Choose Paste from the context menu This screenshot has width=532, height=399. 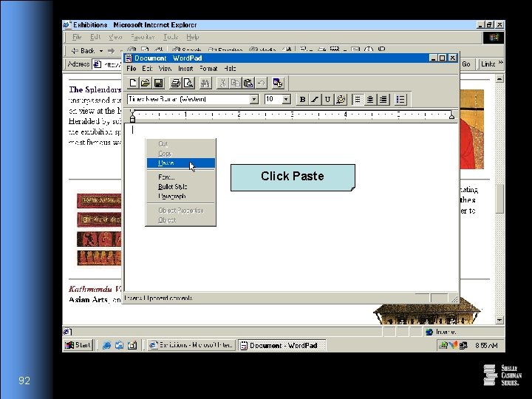181,163
